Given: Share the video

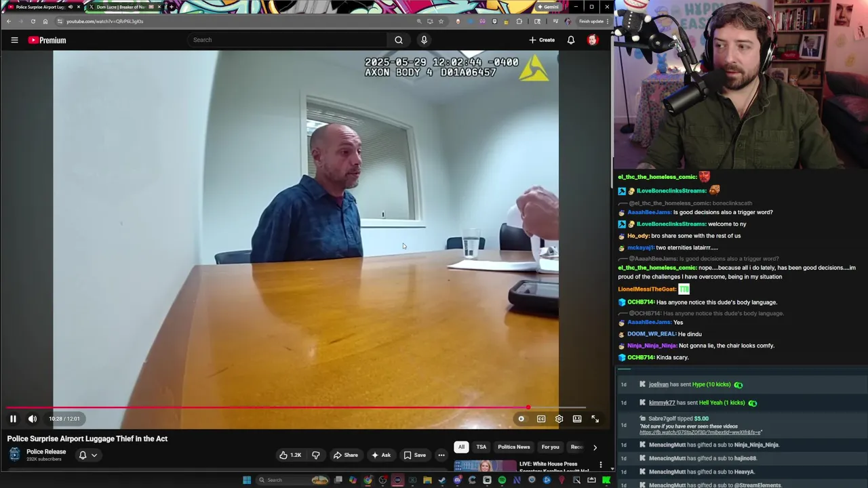Looking at the screenshot, I should click(x=345, y=455).
